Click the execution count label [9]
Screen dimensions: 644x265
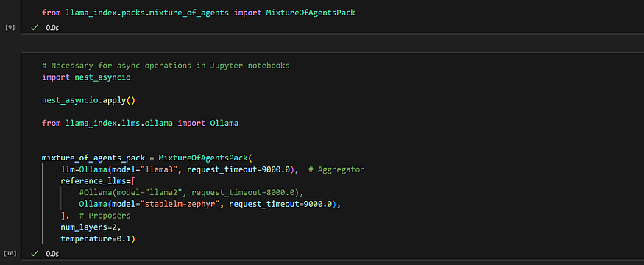coord(10,27)
